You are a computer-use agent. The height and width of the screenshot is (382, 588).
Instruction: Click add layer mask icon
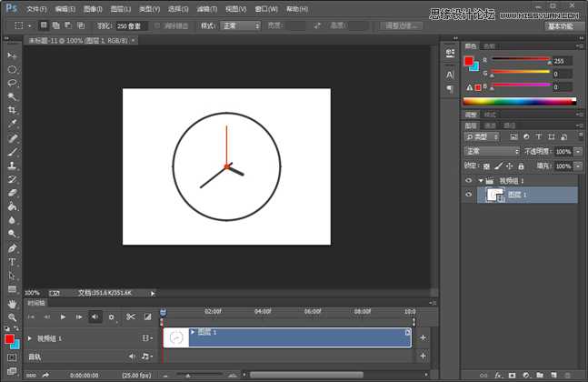point(512,375)
